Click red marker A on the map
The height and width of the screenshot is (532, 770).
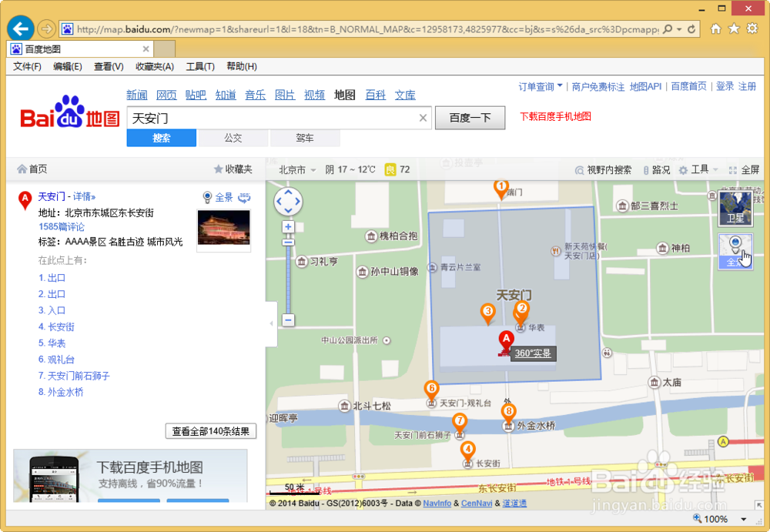(506, 341)
